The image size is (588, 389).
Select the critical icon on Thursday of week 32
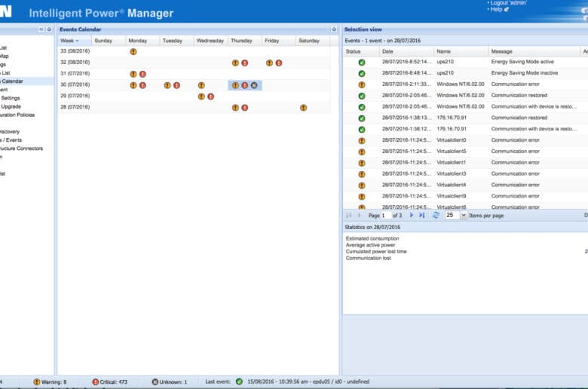coord(245,63)
